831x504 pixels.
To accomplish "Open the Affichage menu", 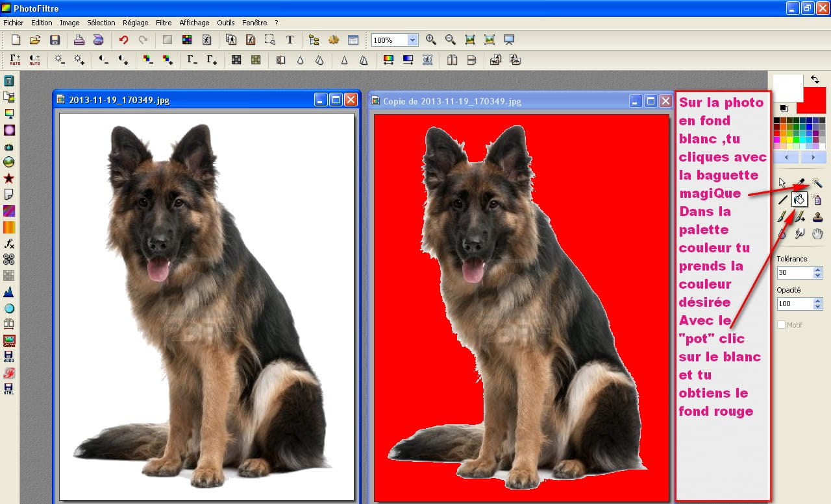I will tap(194, 23).
